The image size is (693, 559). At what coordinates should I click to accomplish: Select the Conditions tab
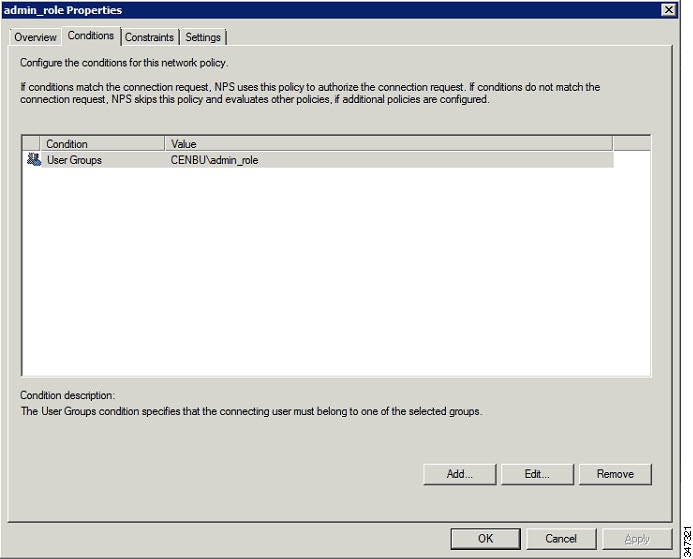pyautogui.click(x=91, y=36)
